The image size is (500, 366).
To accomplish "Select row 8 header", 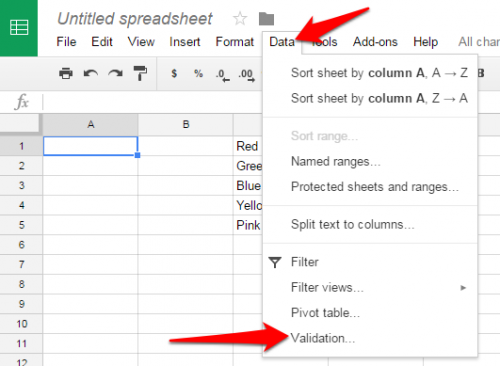I will (21, 284).
